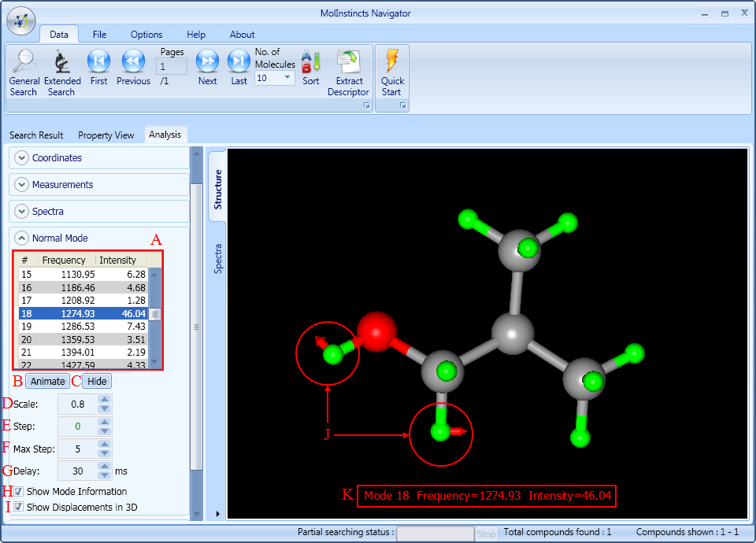Expand the Measurements section
The height and width of the screenshot is (543, 756).
pos(22,184)
